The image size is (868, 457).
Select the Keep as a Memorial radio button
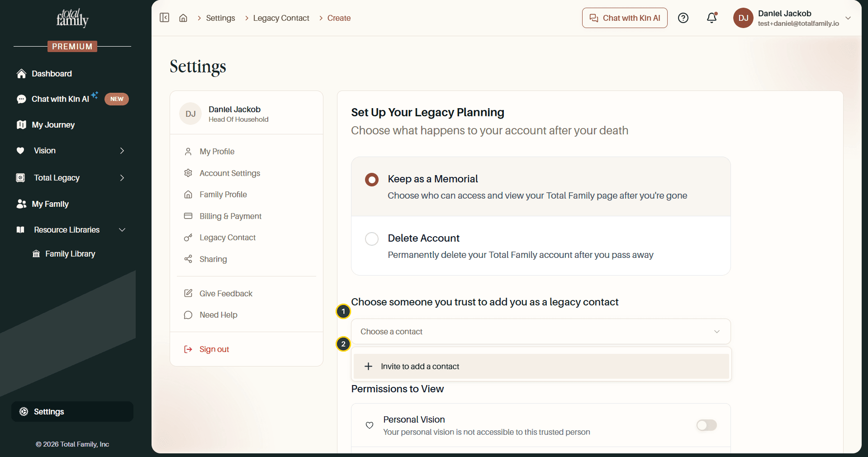point(372,180)
